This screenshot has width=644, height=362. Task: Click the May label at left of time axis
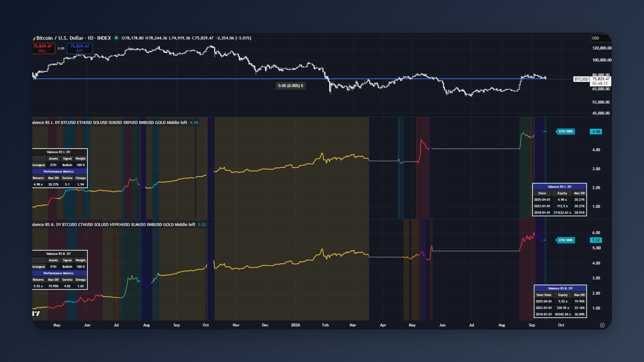57,325
